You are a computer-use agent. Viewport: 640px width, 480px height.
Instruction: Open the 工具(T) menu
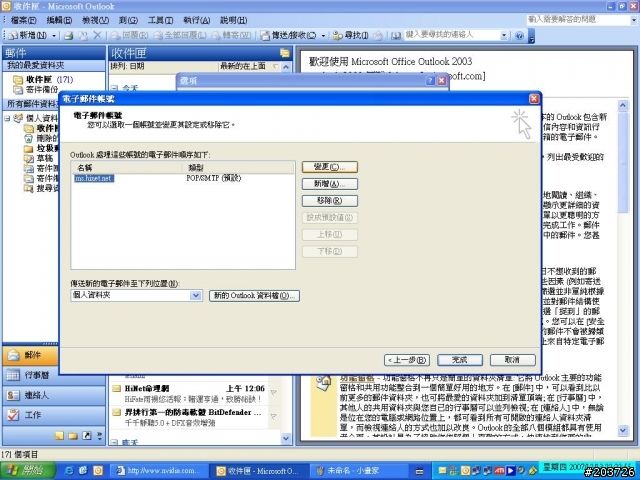tap(160, 20)
